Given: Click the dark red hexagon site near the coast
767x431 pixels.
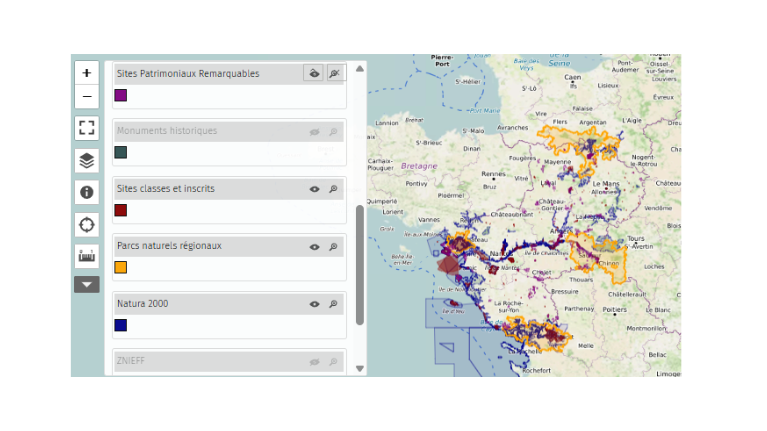Looking at the screenshot, I should point(448,265).
